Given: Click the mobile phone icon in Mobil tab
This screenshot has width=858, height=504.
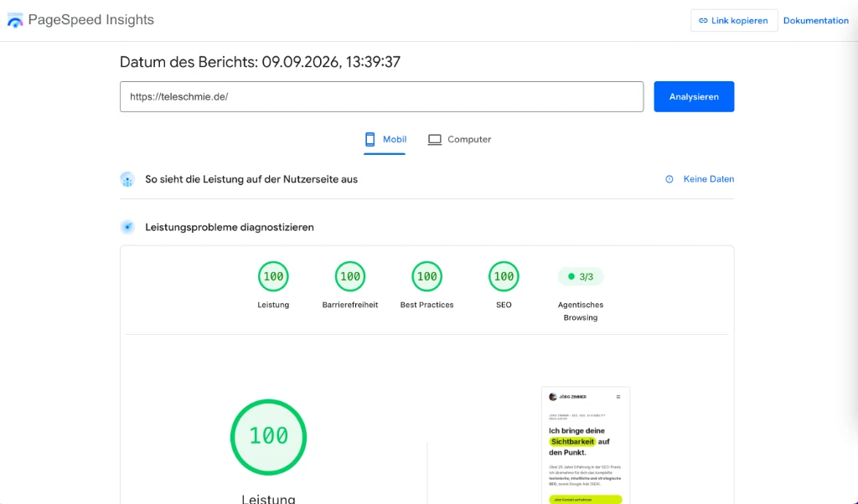Looking at the screenshot, I should [x=370, y=139].
